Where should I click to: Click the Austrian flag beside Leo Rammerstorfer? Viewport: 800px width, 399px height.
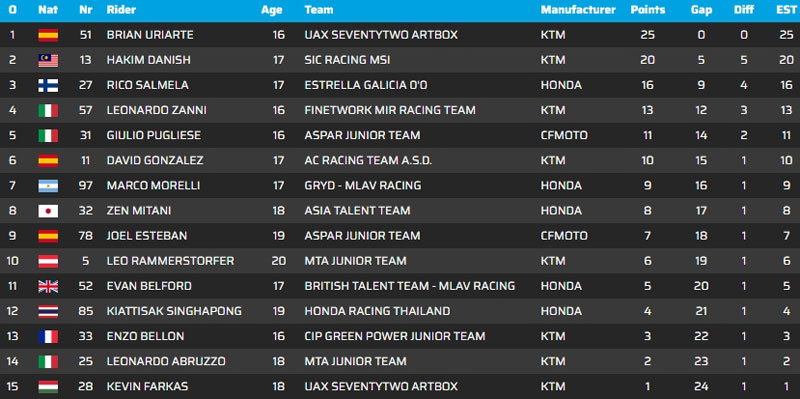(x=48, y=261)
